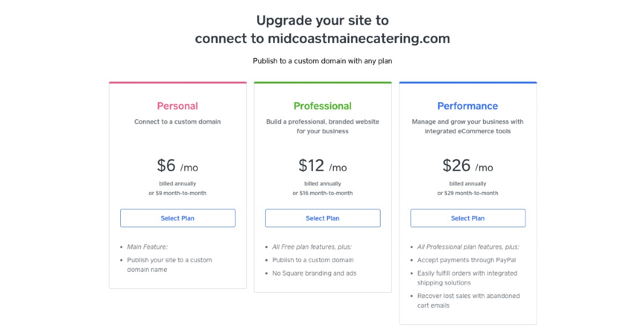Click the 'Publish to a custom domain' bullet
The height and width of the screenshot is (333, 644).
pos(313,260)
